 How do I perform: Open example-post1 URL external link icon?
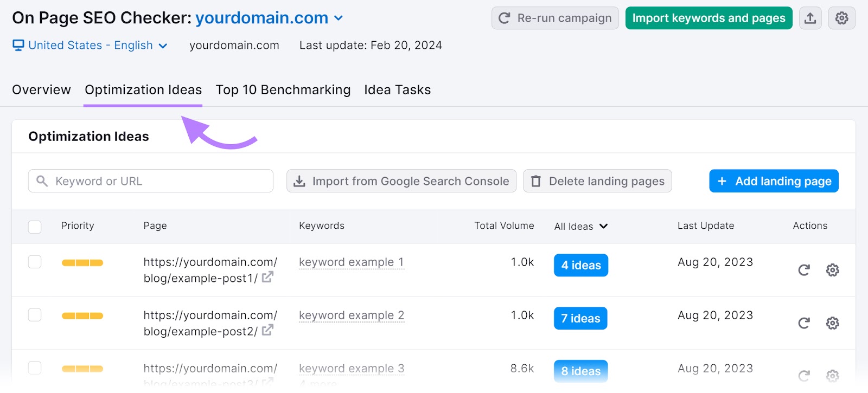[x=267, y=278]
